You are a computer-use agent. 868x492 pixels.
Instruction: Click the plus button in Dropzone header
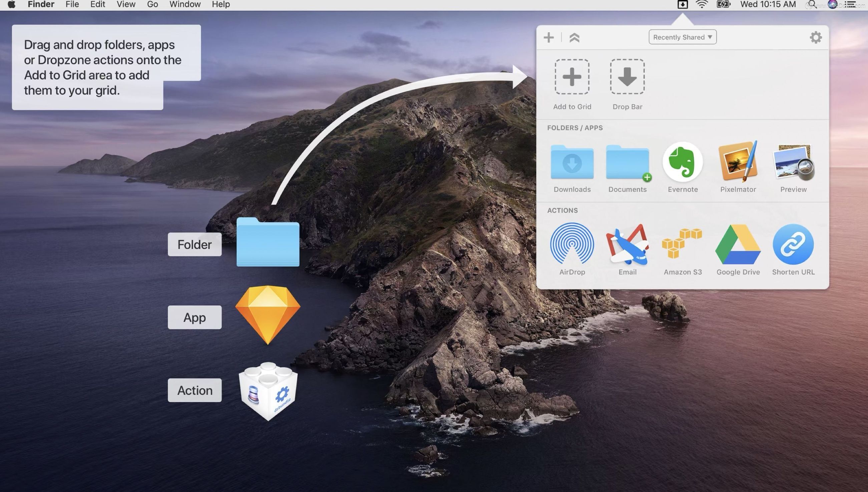pos(548,37)
